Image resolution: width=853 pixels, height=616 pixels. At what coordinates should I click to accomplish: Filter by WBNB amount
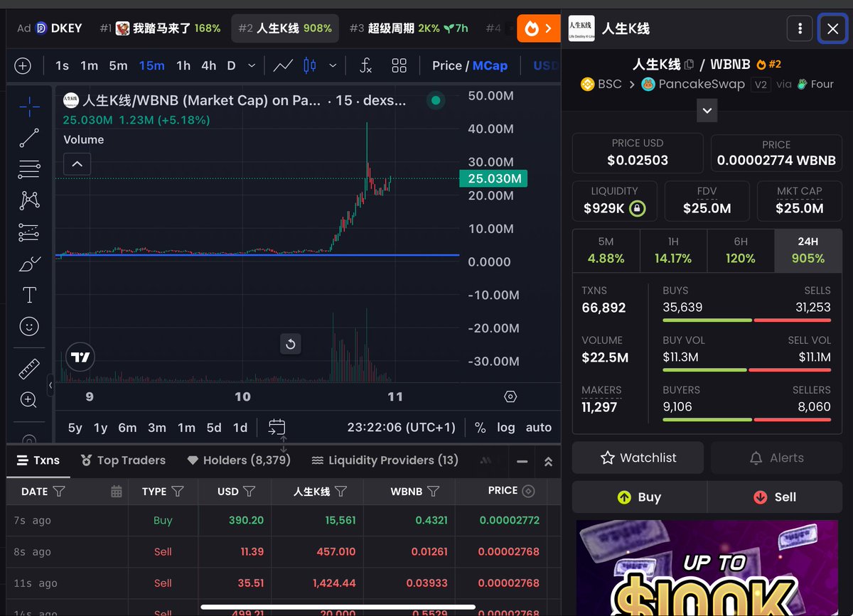433,491
